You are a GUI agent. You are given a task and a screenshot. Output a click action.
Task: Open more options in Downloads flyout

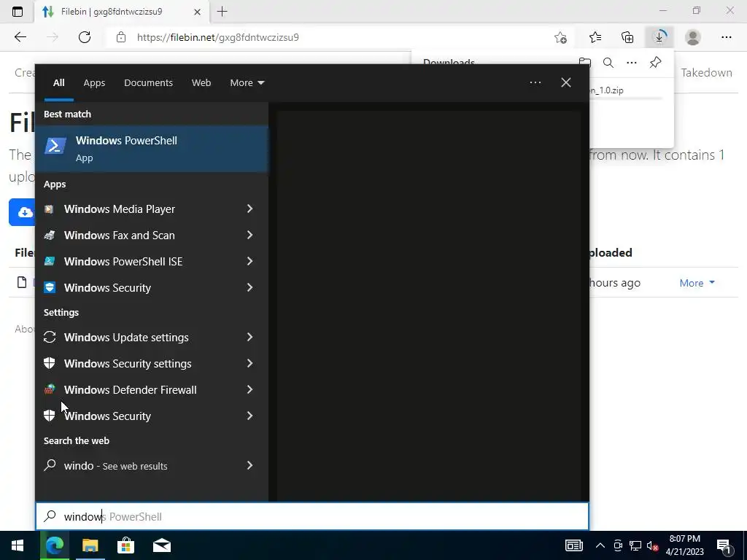(632, 63)
